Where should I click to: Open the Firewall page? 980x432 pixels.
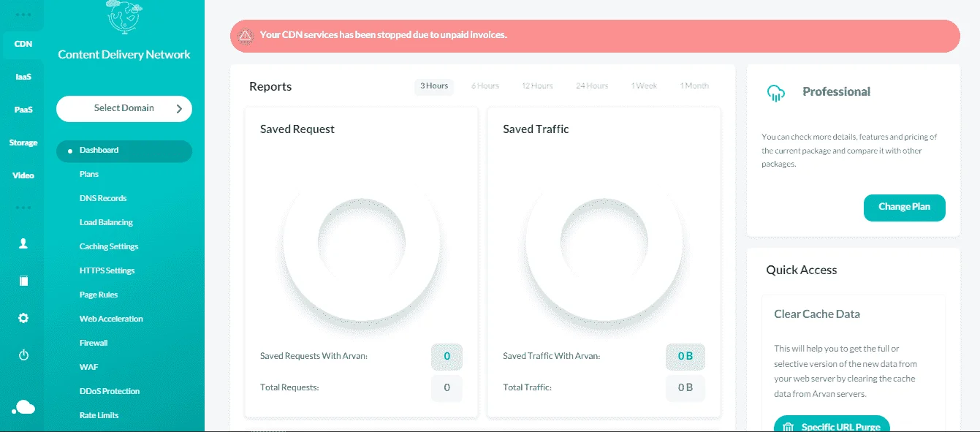(94, 343)
